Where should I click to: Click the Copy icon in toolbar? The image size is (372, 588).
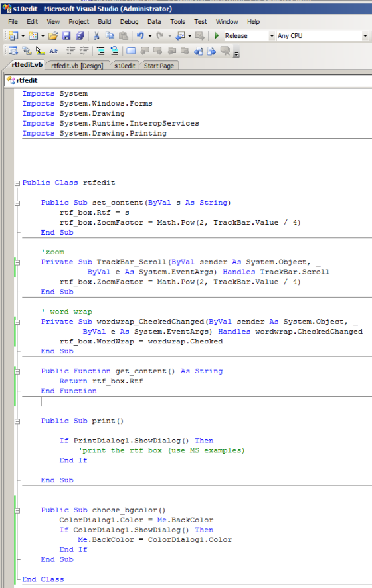click(x=110, y=36)
